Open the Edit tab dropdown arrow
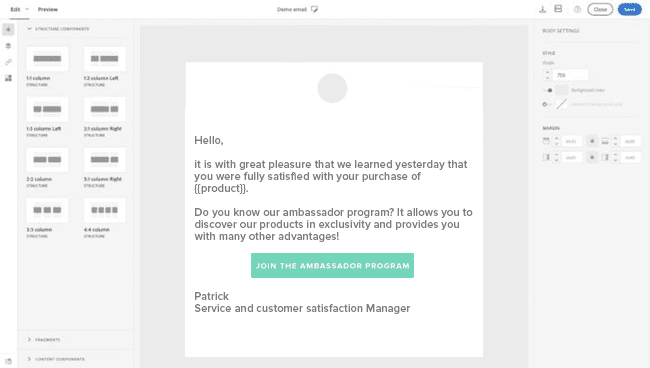 [x=27, y=9]
